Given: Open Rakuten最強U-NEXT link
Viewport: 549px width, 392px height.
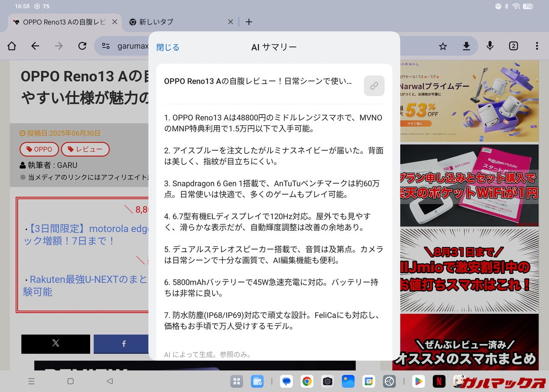Looking at the screenshot, I should click(86, 286).
